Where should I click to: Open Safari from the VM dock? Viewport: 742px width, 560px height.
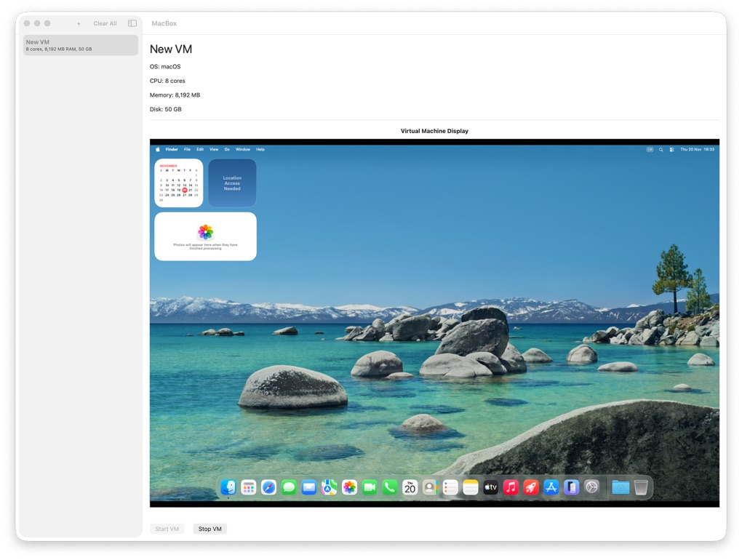click(x=268, y=487)
